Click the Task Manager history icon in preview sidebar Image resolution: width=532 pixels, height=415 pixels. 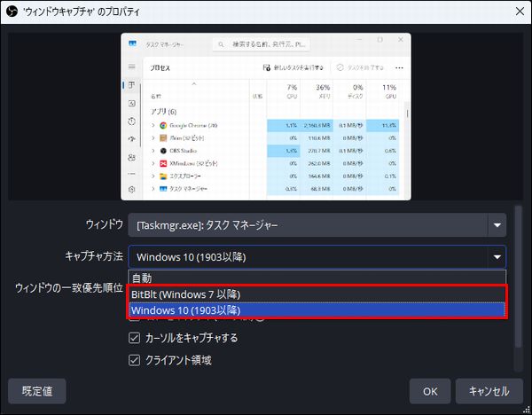[x=132, y=121]
